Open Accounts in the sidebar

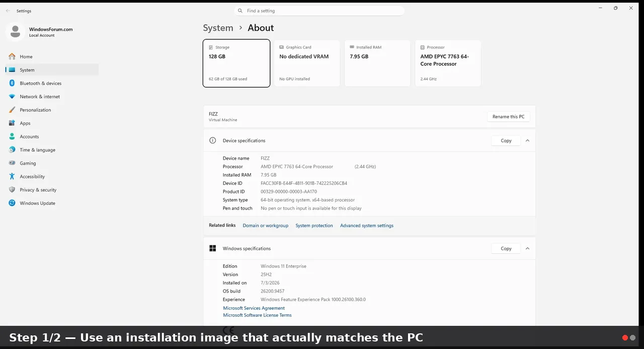tap(52, 136)
